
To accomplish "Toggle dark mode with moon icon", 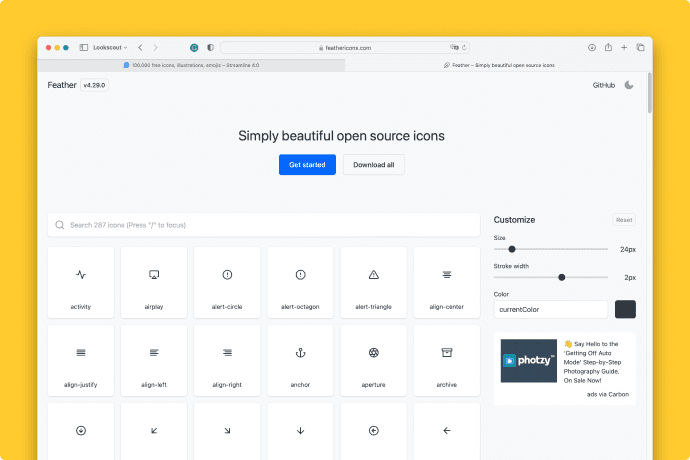I will pyautogui.click(x=629, y=85).
